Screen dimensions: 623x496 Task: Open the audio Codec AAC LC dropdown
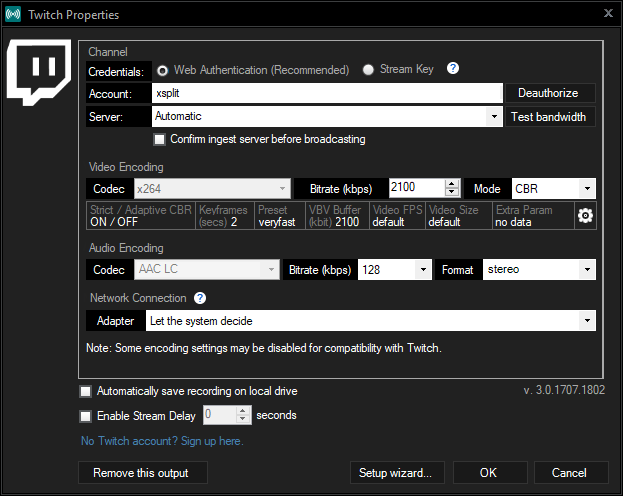[x=271, y=269]
